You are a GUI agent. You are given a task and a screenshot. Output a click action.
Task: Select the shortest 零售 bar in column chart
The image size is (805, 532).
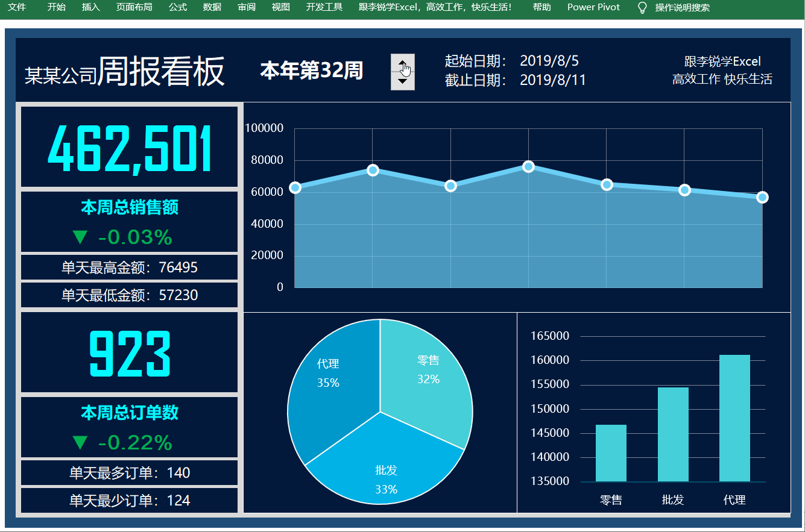(611, 453)
